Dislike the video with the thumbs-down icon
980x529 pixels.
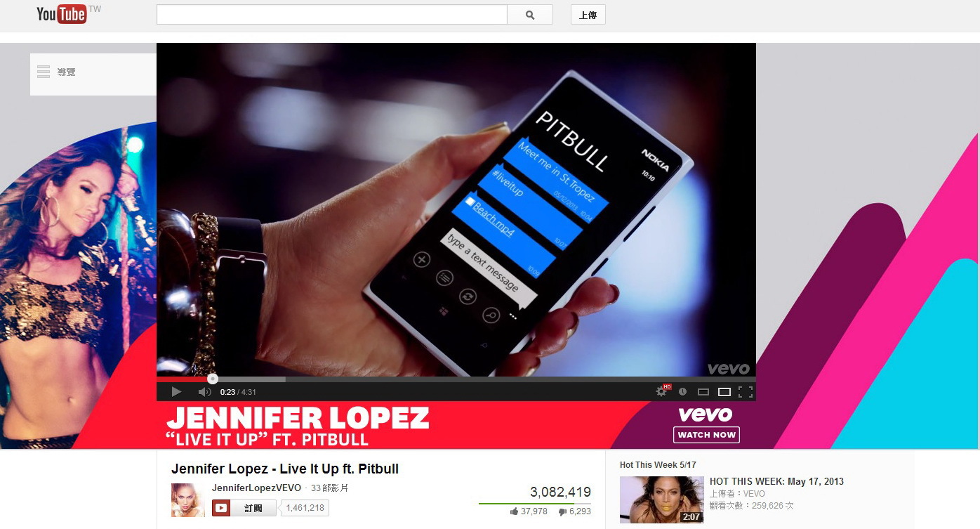[562, 511]
